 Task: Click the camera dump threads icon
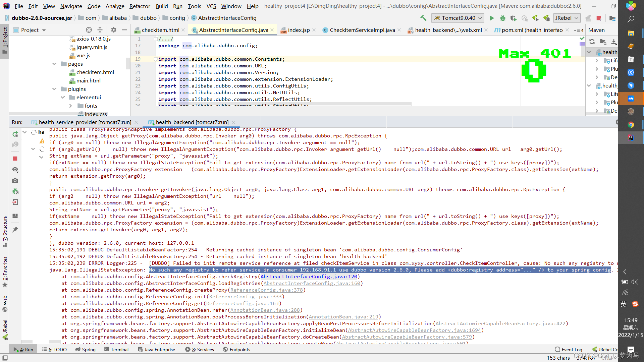point(15,181)
